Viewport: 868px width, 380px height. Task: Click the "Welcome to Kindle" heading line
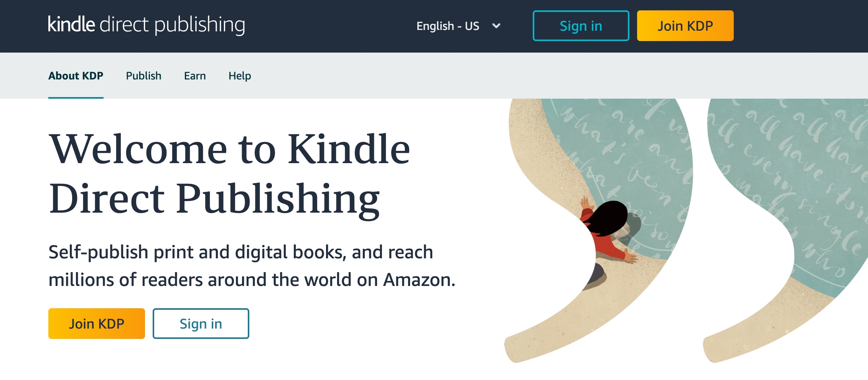click(x=229, y=149)
